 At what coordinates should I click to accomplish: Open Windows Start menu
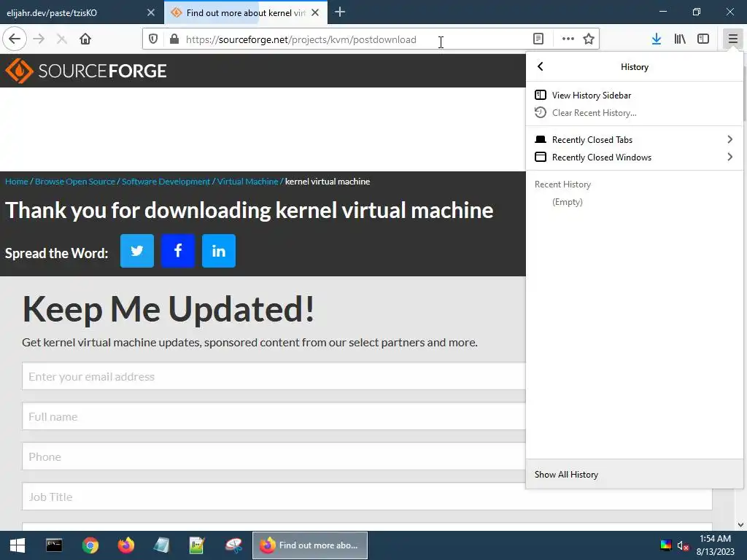coord(18,545)
